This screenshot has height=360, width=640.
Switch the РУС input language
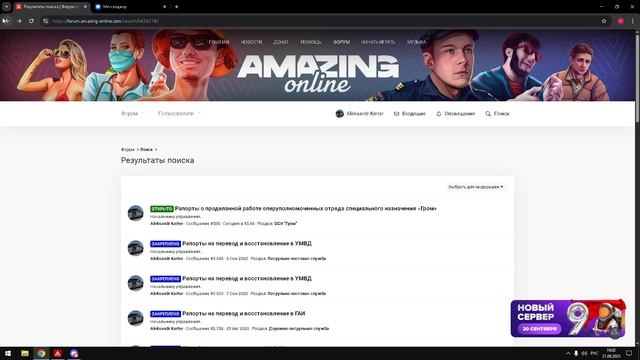click(x=594, y=353)
